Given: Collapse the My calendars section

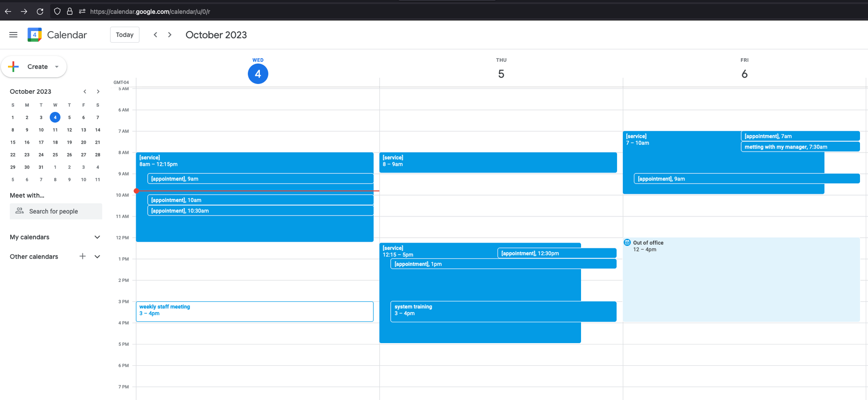Looking at the screenshot, I should pos(97,237).
